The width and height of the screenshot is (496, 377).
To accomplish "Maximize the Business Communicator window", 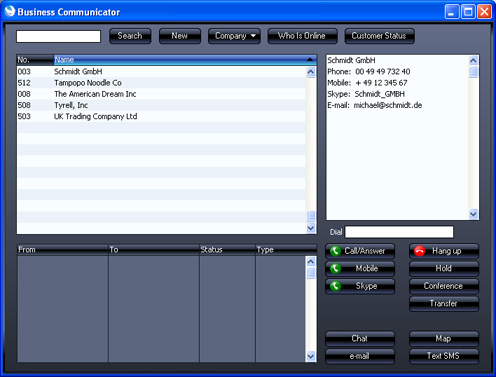I will [468, 12].
